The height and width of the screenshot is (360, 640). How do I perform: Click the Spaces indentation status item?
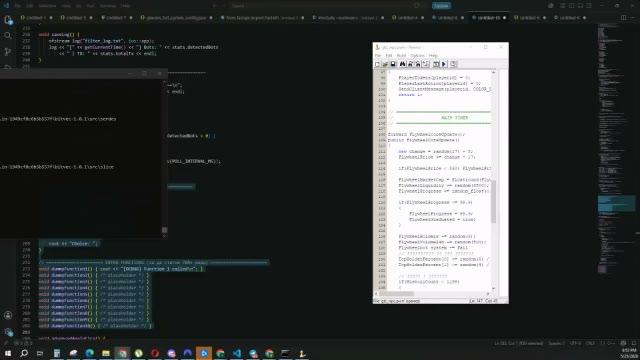tap(557, 343)
